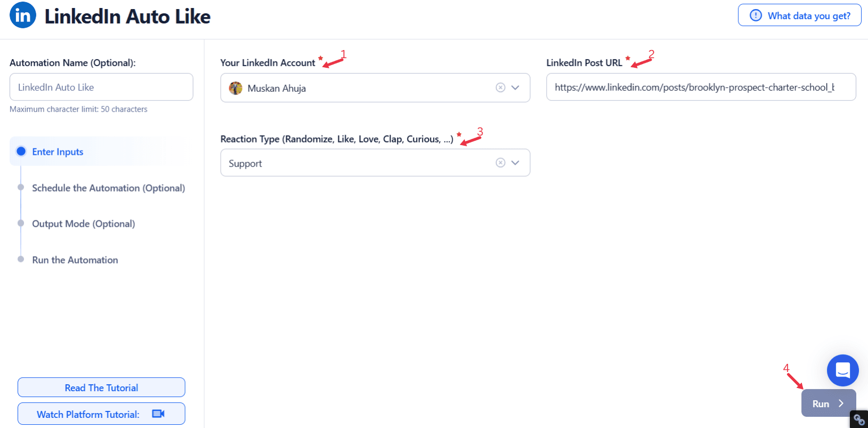Expand the LinkedIn Account dropdown arrow
The height and width of the screenshot is (428, 868).
[x=515, y=88]
